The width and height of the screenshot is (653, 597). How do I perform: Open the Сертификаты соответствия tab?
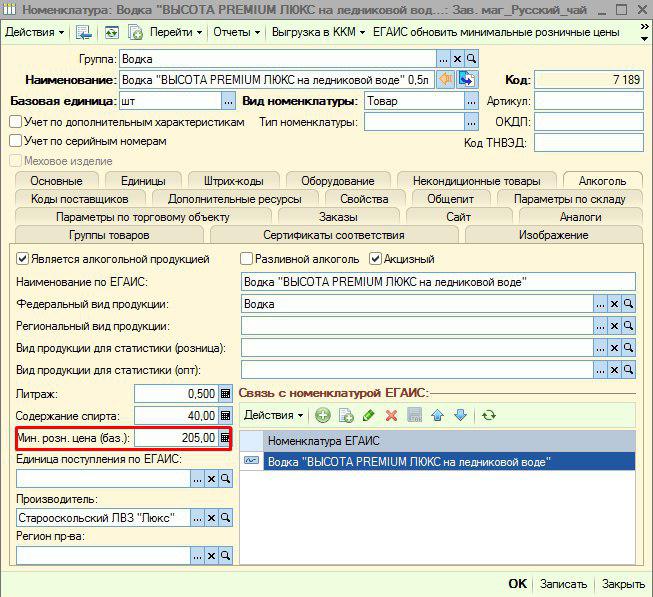pos(334,235)
